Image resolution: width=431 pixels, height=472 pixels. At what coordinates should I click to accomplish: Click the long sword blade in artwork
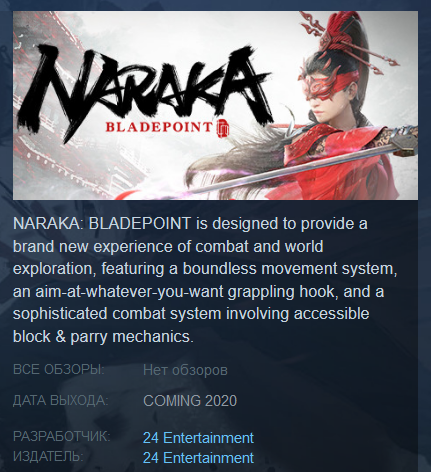[x=287, y=169]
